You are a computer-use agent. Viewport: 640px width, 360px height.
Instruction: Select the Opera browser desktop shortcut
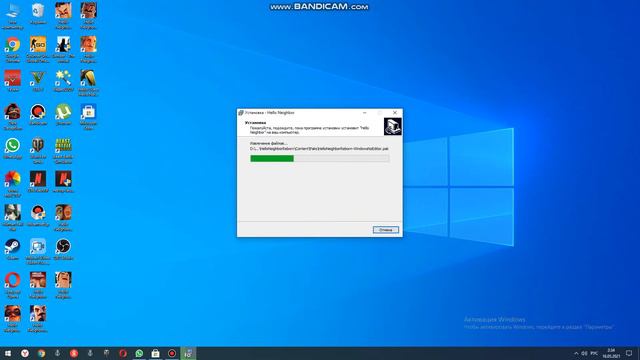[13, 285]
